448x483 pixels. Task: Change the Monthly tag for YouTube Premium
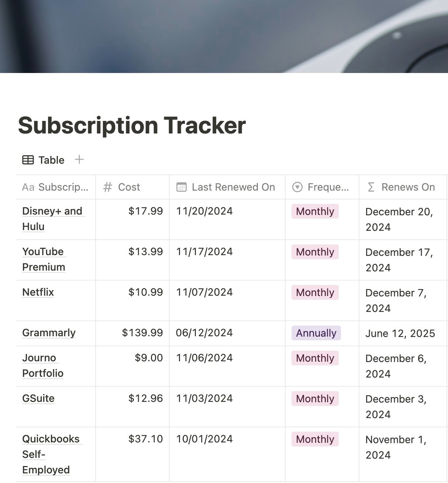pyautogui.click(x=315, y=252)
